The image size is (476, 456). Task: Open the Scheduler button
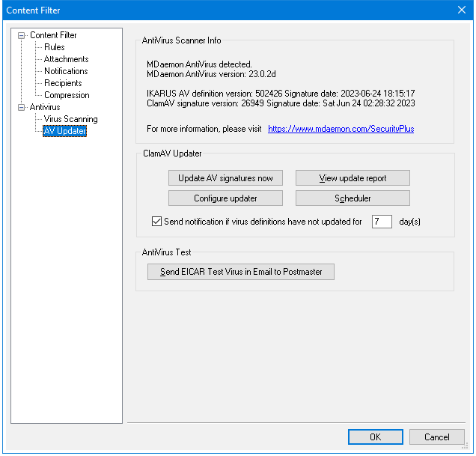pos(353,198)
